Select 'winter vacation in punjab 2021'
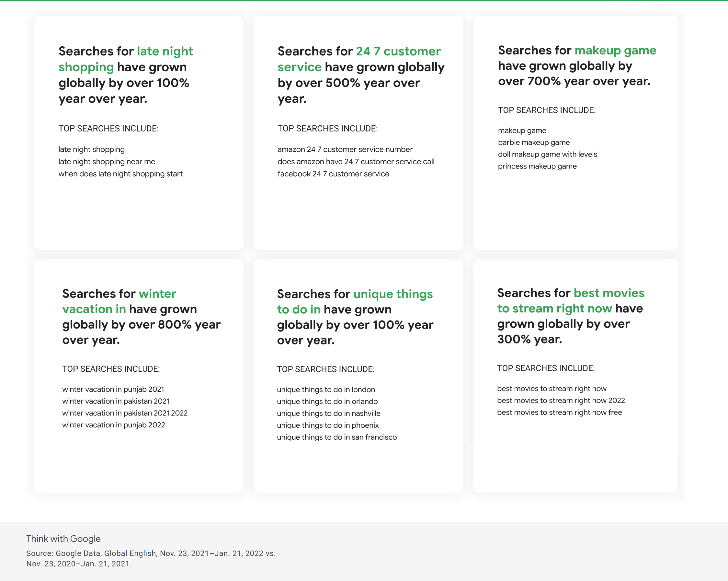 (113, 389)
